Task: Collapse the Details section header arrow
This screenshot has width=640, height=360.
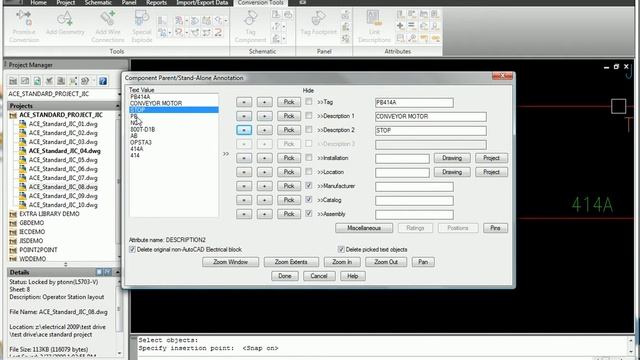Action: click(x=118, y=272)
